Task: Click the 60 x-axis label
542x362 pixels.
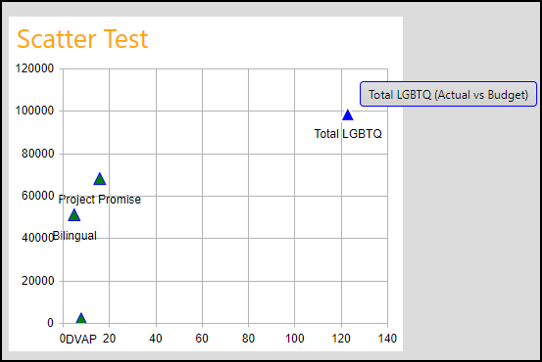Action: (202, 338)
